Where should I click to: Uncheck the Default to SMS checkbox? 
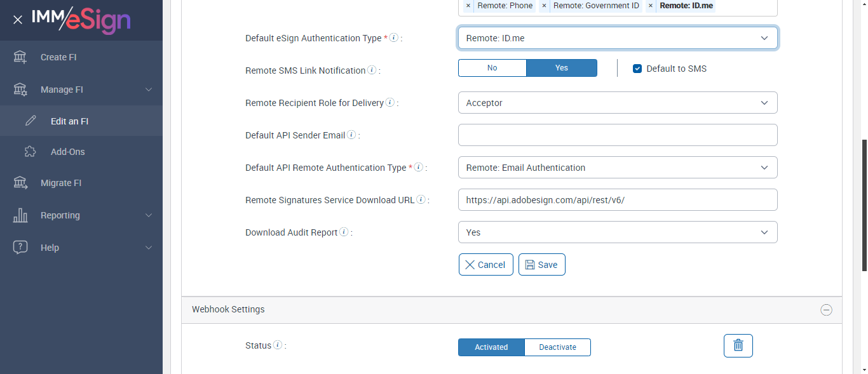[x=637, y=69]
